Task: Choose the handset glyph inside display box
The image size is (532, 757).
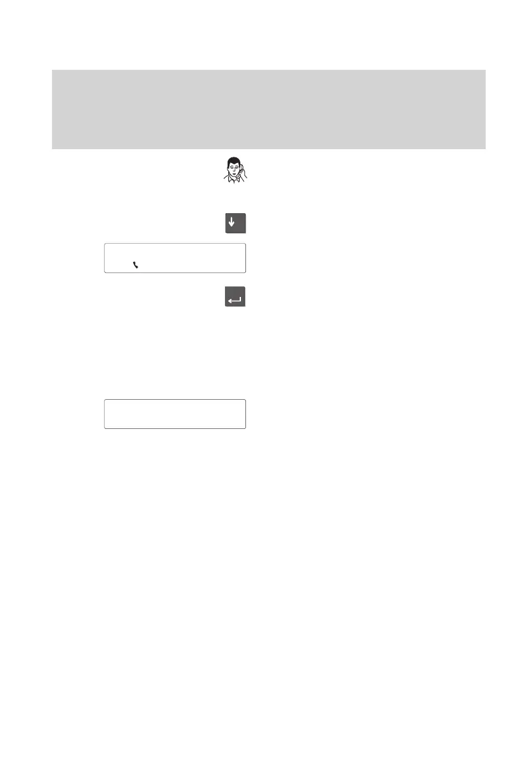Action: pos(136,265)
